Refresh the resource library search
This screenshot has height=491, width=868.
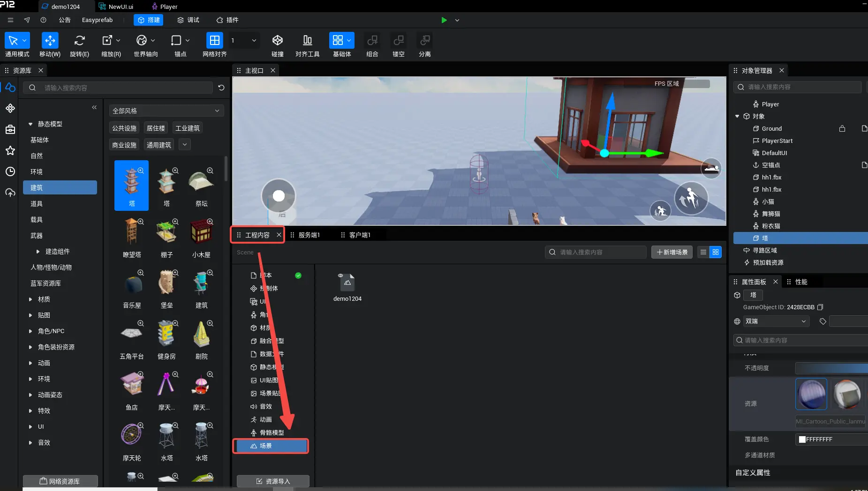pyautogui.click(x=221, y=88)
